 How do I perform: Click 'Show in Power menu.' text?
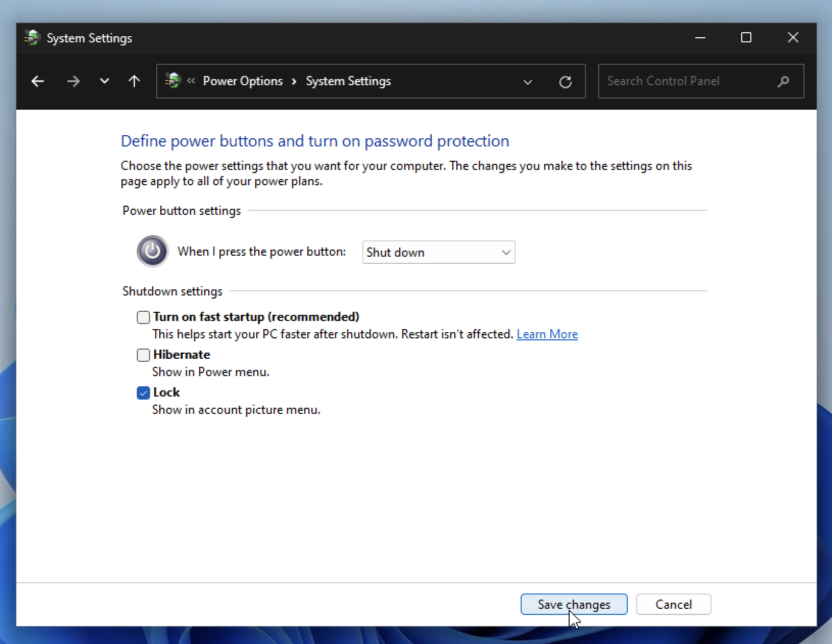[211, 372]
